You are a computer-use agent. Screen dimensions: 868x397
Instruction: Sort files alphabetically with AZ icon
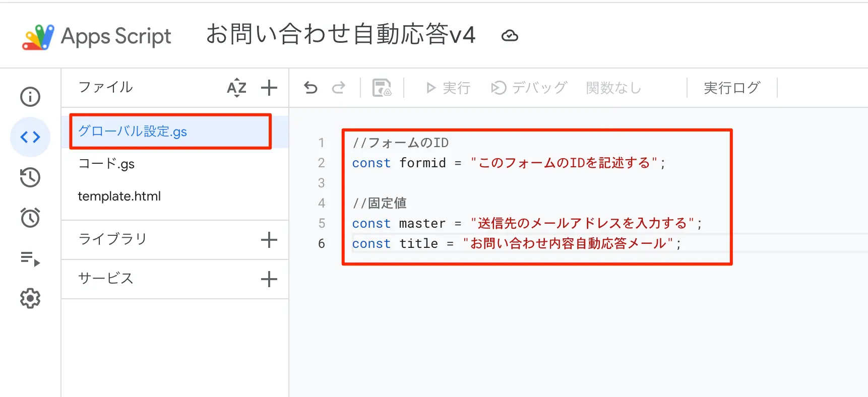(x=236, y=88)
